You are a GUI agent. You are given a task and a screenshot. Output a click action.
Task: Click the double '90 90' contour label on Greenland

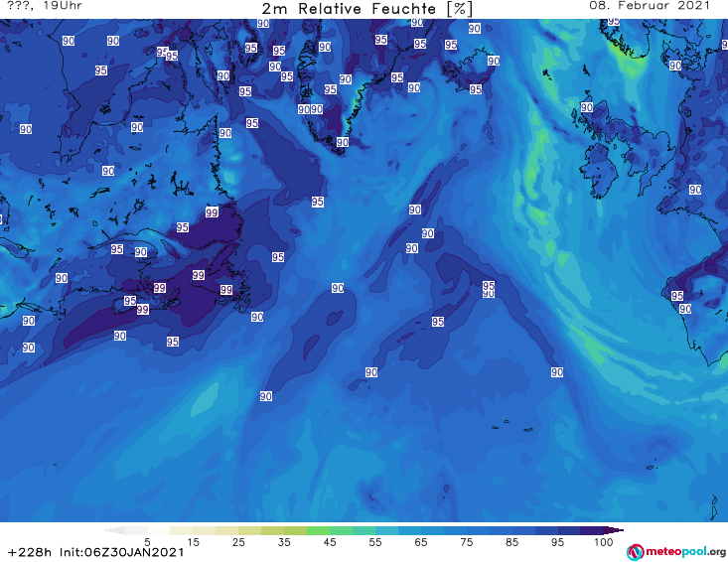coord(310,109)
